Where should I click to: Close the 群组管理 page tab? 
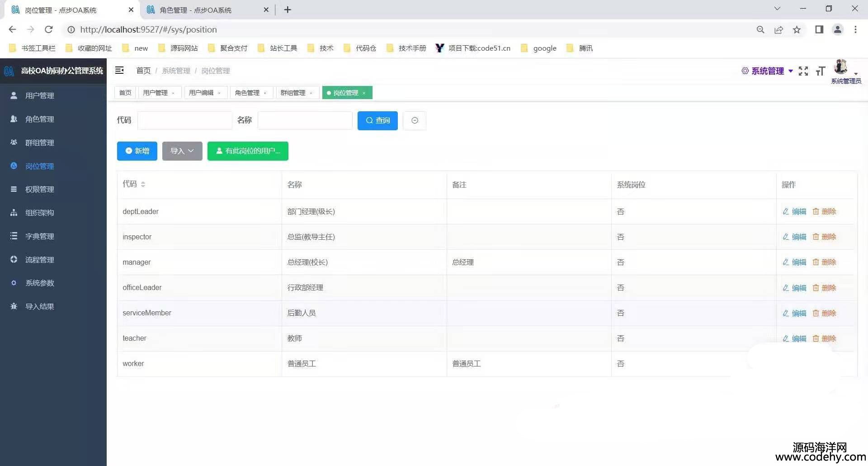pos(311,93)
